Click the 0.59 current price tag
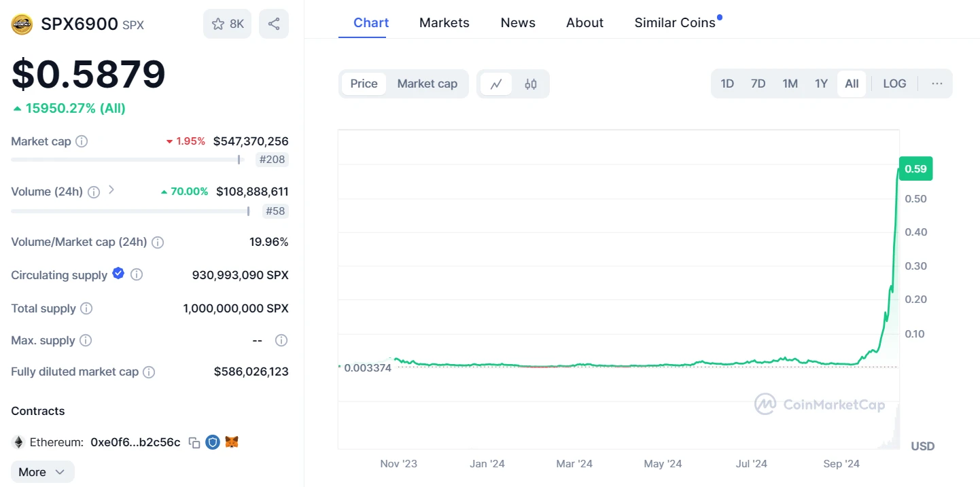 click(915, 168)
